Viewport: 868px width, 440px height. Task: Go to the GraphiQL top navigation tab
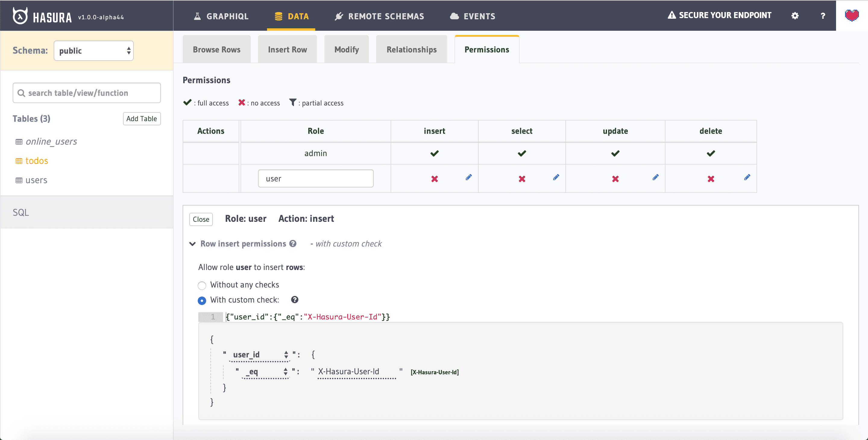point(221,16)
